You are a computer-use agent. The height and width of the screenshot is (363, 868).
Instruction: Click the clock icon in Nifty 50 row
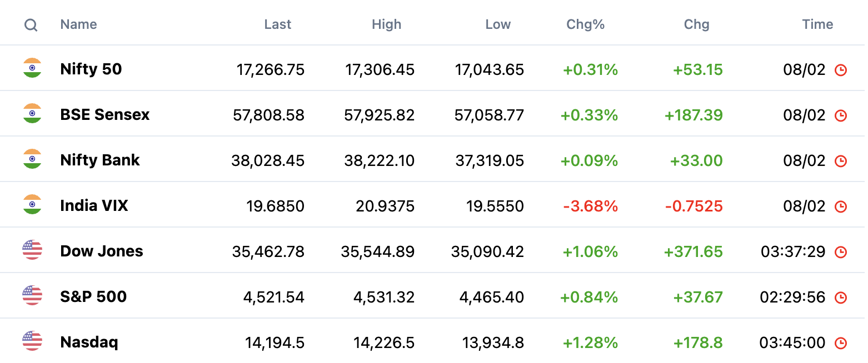tap(841, 70)
